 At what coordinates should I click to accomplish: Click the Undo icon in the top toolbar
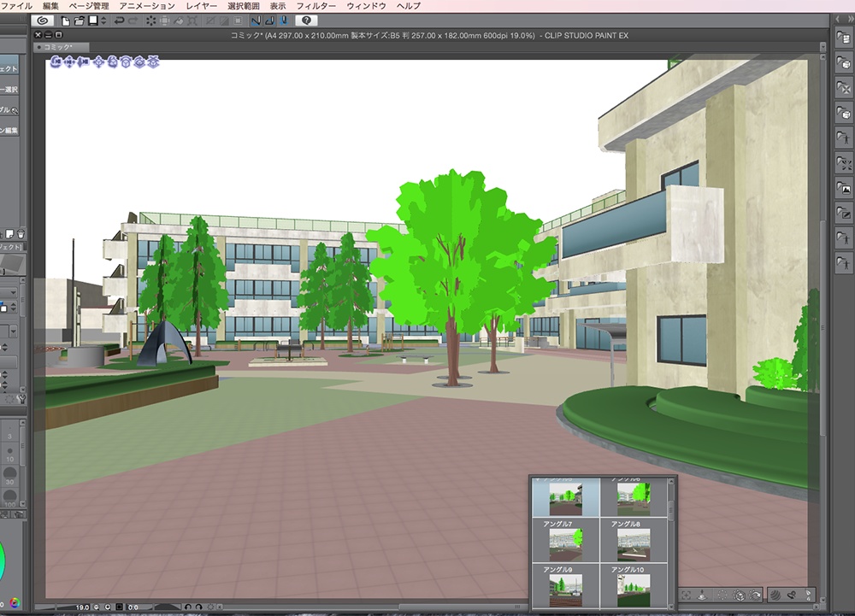click(120, 19)
